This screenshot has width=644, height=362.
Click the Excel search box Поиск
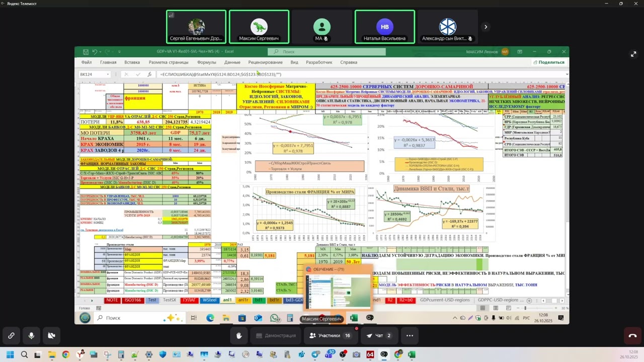pyautogui.click(x=327, y=52)
